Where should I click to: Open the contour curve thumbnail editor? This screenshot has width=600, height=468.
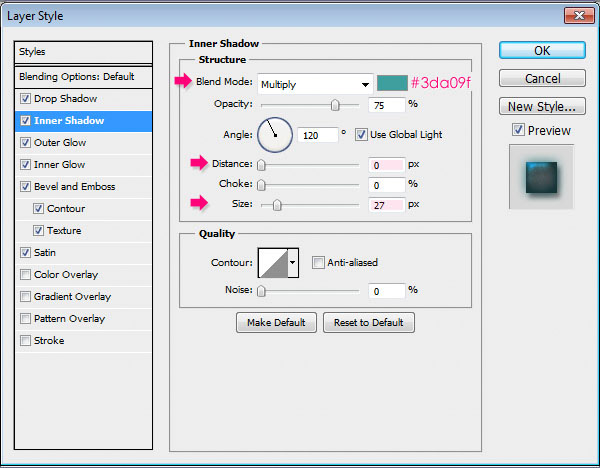(273, 263)
